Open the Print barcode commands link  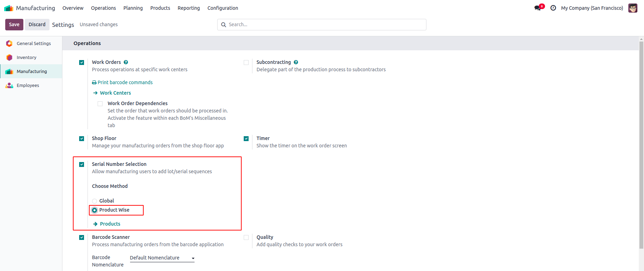122,82
